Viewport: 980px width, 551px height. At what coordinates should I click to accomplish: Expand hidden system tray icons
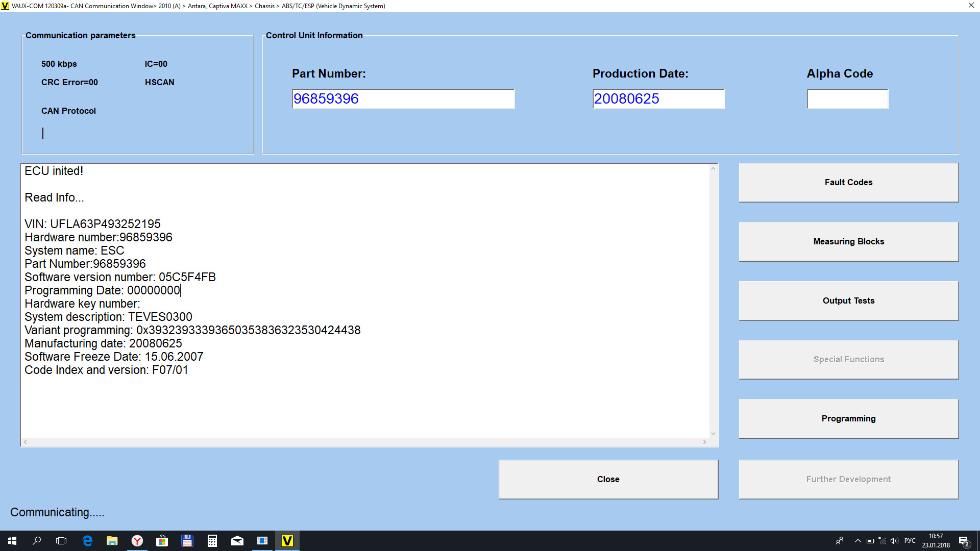(857, 541)
